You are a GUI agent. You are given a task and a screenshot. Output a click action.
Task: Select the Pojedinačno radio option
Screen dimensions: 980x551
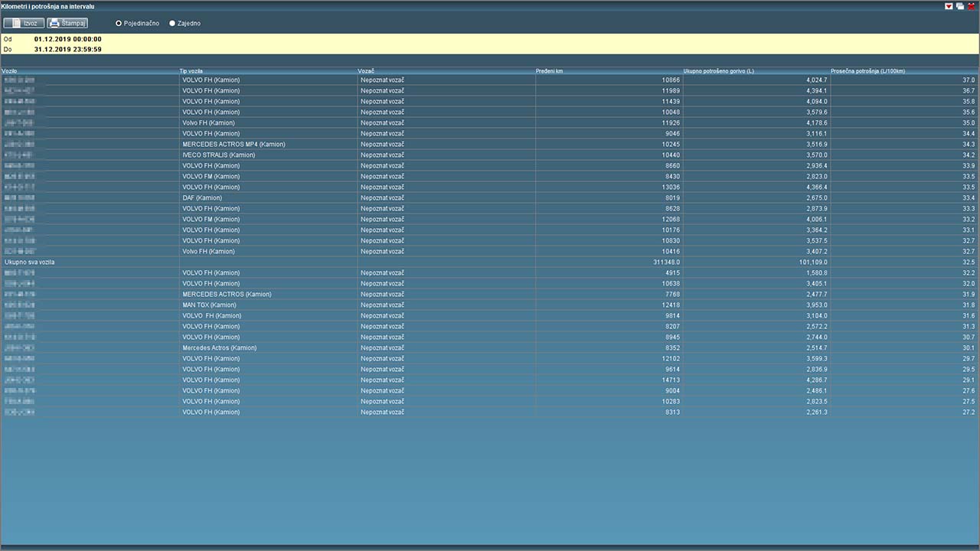119,24
